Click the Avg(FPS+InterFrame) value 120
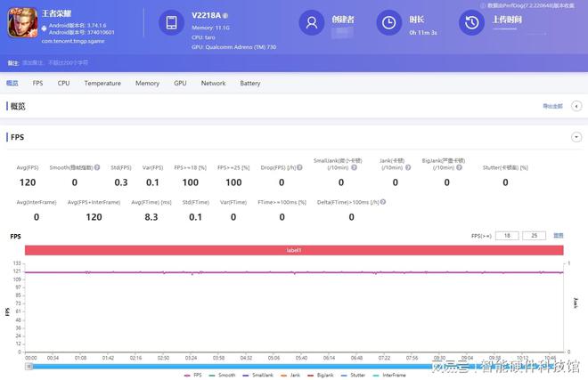Image resolution: width=588 pixels, height=380 pixels. 94,217
